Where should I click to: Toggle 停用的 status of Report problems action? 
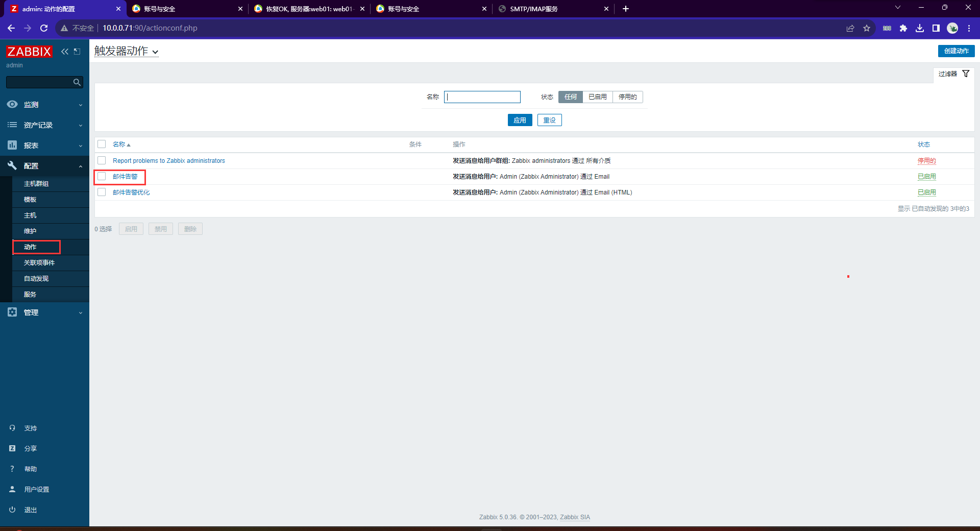926,161
